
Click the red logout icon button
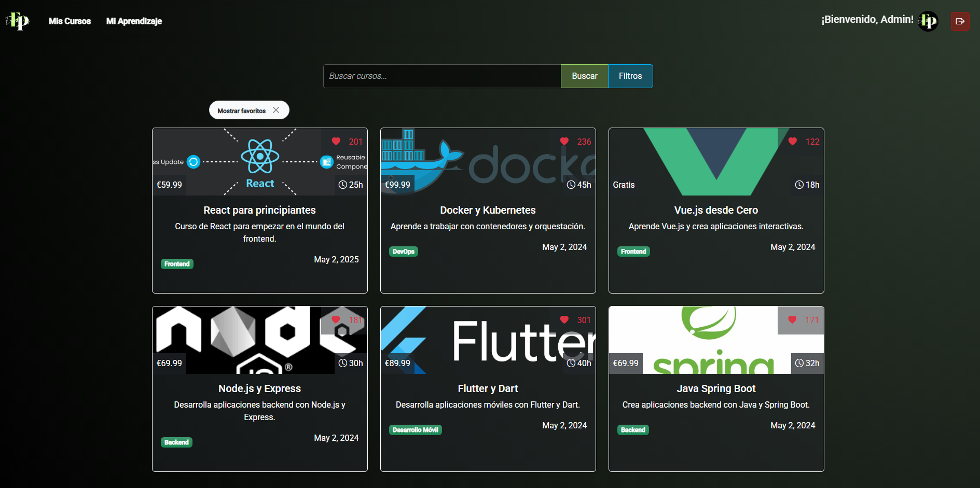point(960,21)
